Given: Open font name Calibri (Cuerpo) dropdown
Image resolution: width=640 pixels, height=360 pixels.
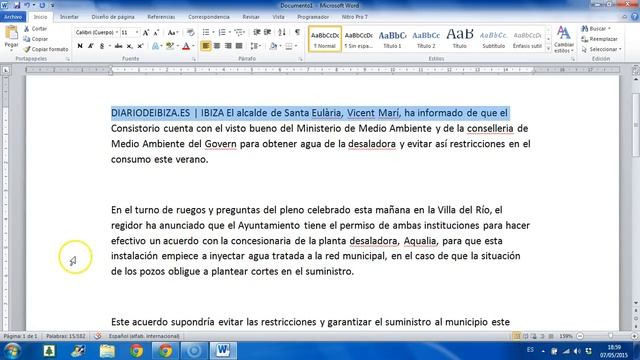Looking at the screenshot, I should coord(117,32).
